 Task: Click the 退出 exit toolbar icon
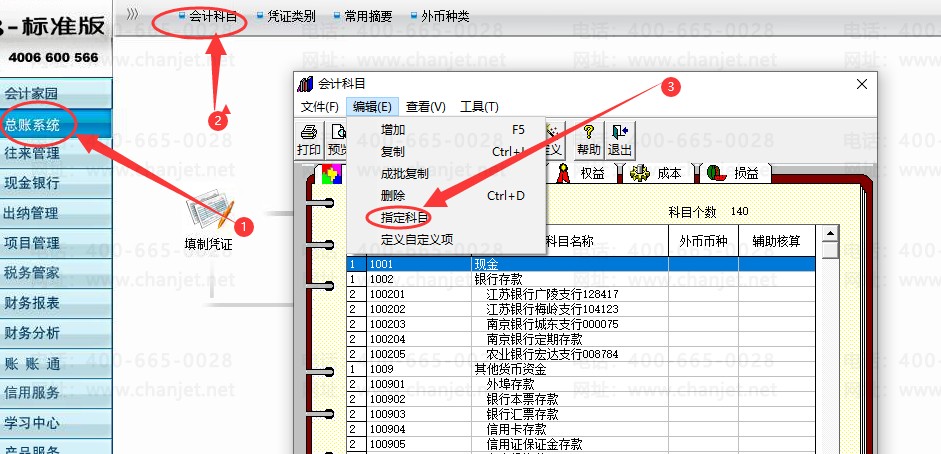(619, 140)
